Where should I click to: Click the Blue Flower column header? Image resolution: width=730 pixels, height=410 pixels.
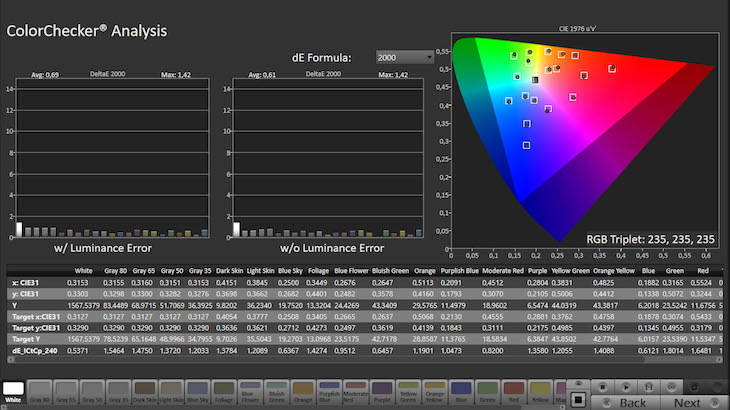[354, 271]
